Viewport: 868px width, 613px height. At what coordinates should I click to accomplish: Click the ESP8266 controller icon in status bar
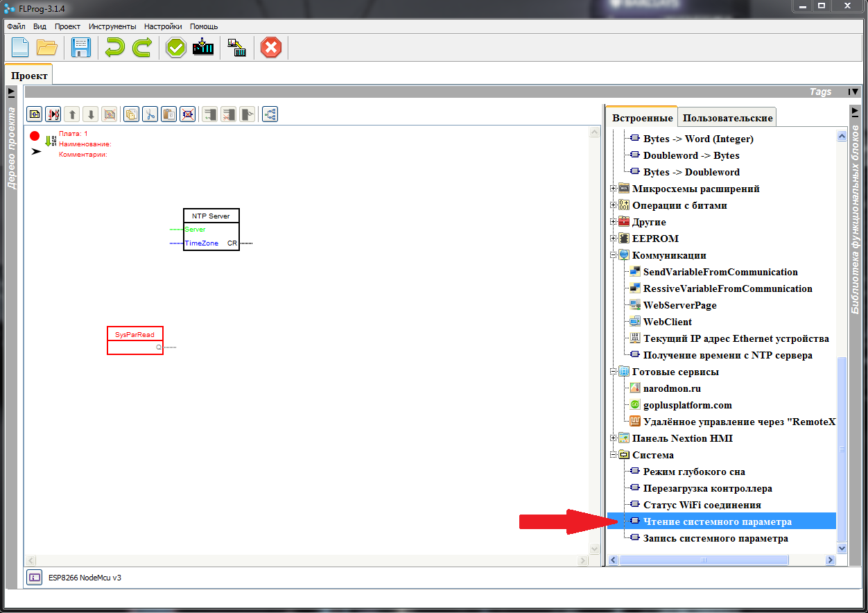[x=35, y=577]
